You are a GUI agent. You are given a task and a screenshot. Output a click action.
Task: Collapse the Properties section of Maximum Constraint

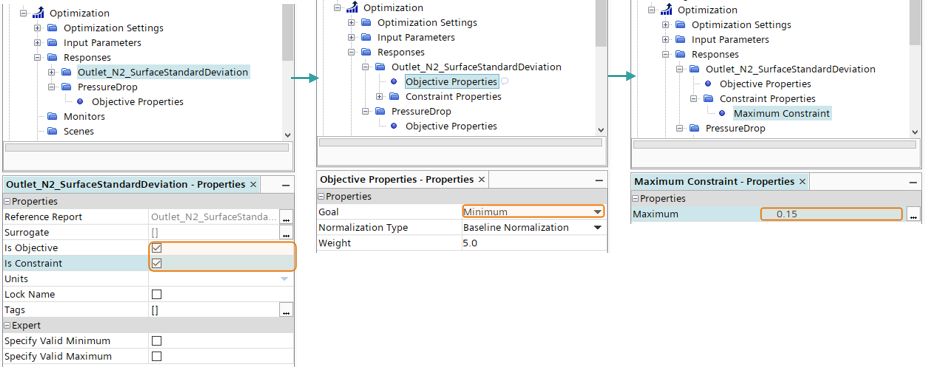pyautogui.click(x=636, y=199)
